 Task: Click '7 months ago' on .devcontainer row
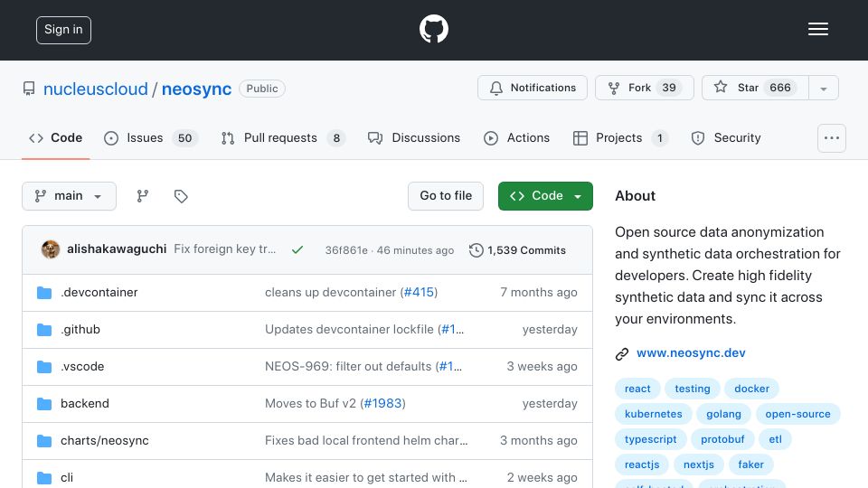click(x=539, y=292)
